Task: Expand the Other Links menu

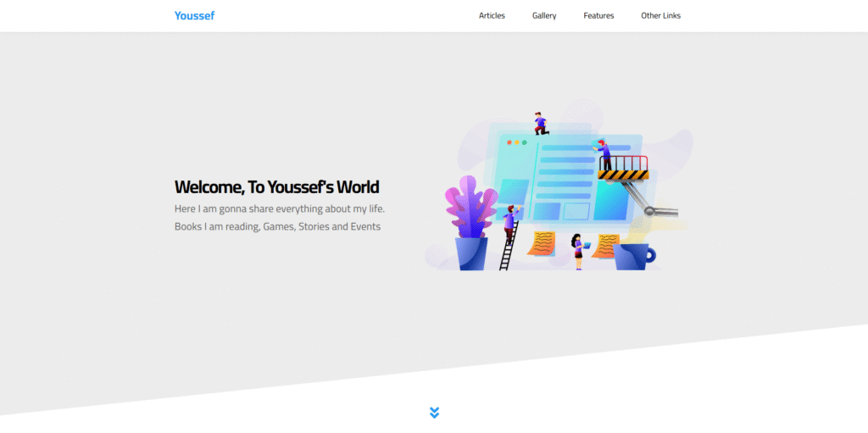Action: coord(660,15)
